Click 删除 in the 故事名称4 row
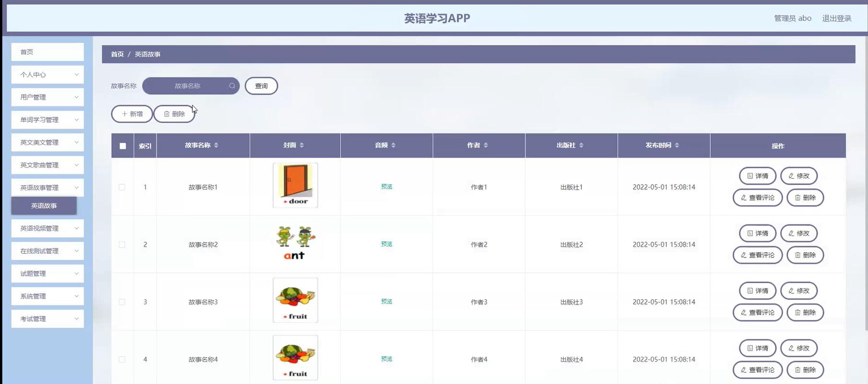The width and height of the screenshot is (868, 384). (x=805, y=370)
